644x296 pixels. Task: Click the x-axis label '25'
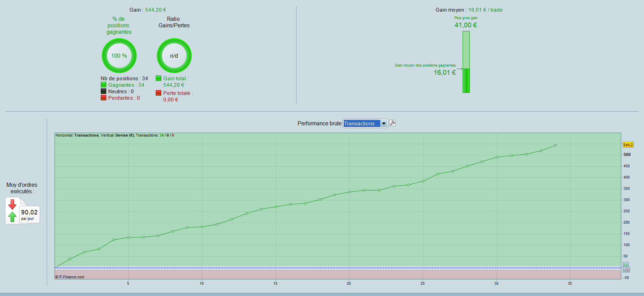pyautogui.click(x=423, y=283)
